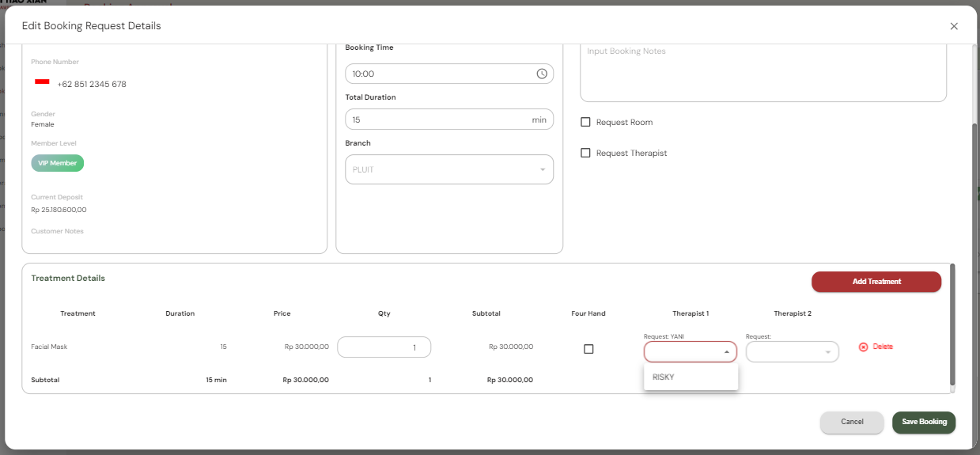The width and height of the screenshot is (980, 455).
Task: Focus the Input Booking Notes text area
Action: click(762, 71)
